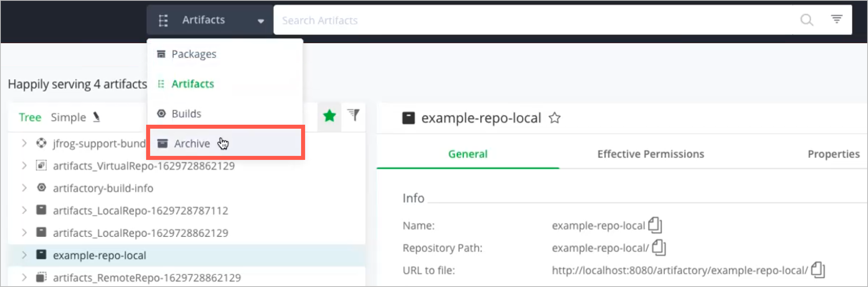Screen dimensions: 868x287
Task: Select artifacts_LocalRepo-1629728787112 tree row
Action: (x=187, y=210)
